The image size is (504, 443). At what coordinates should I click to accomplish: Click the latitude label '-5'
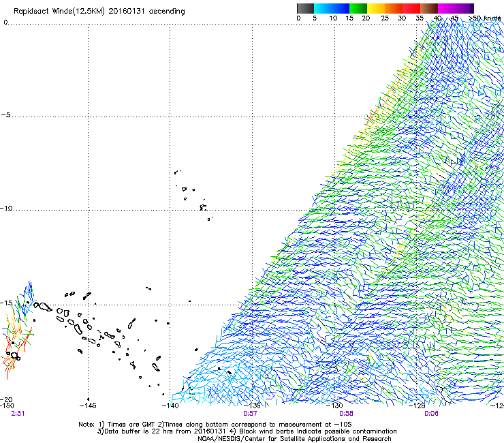(x=5, y=114)
